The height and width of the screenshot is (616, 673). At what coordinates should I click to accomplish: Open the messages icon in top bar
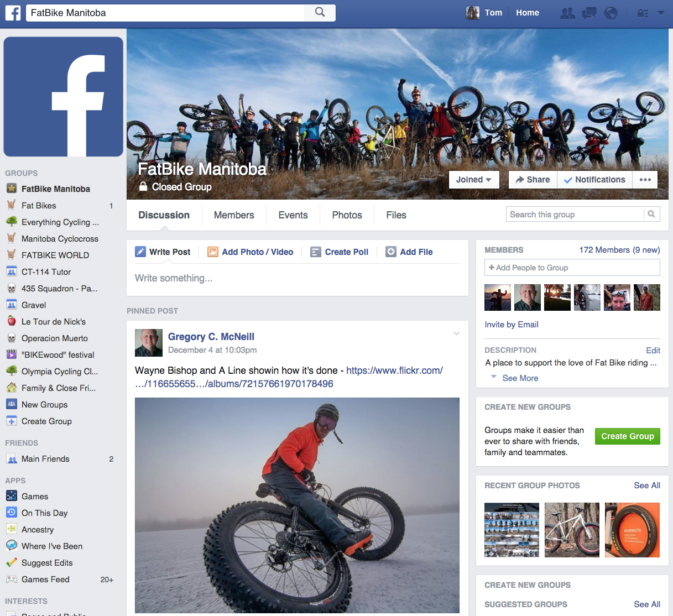click(589, 13)
